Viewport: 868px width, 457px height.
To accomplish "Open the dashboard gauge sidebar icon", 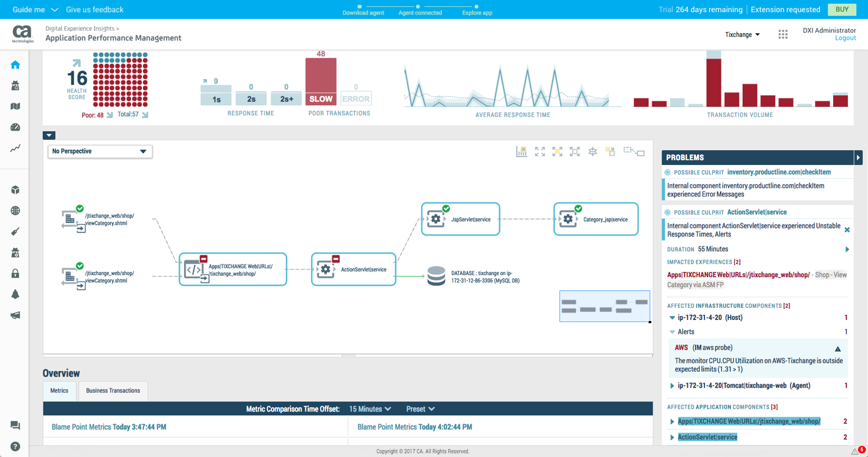I will pos(15,127).
